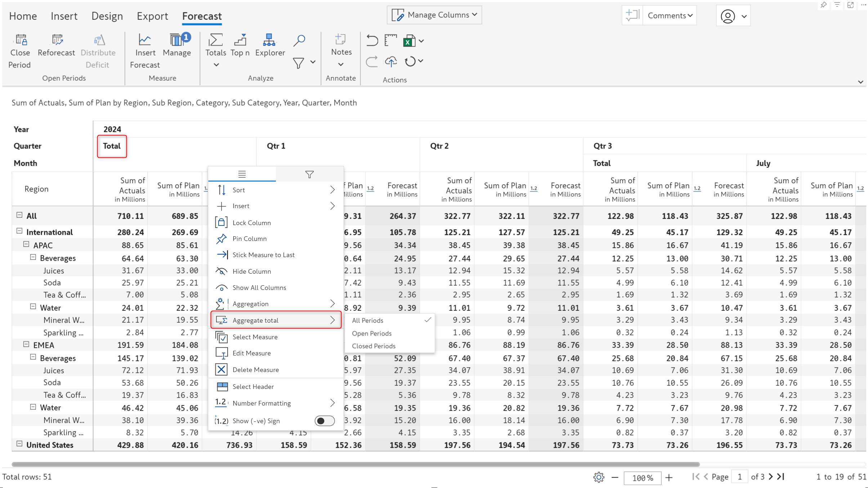Click the refresh reset icon

tap(410, 62)
